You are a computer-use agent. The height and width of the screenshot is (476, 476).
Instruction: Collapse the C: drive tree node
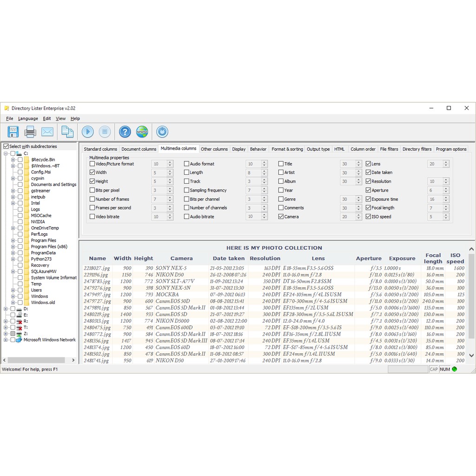6,153
